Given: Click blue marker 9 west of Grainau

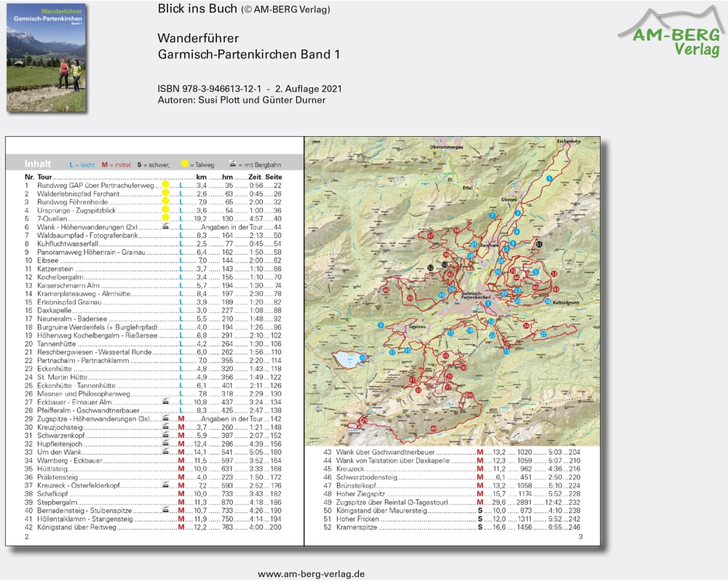Looking at the screenshot, I should 380,324.
